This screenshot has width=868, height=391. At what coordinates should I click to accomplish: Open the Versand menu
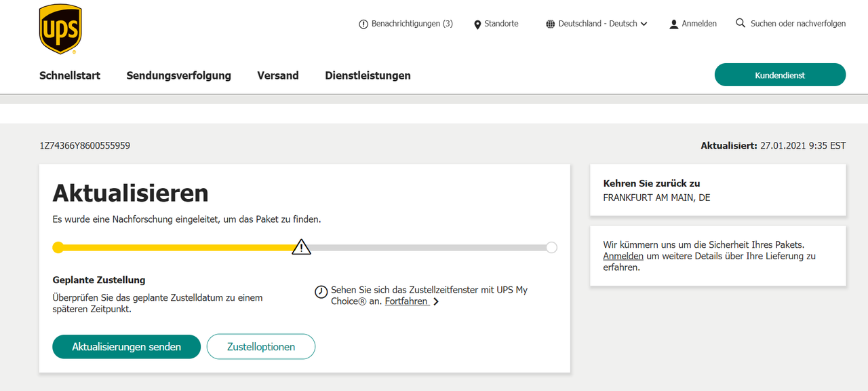point(278,75)
